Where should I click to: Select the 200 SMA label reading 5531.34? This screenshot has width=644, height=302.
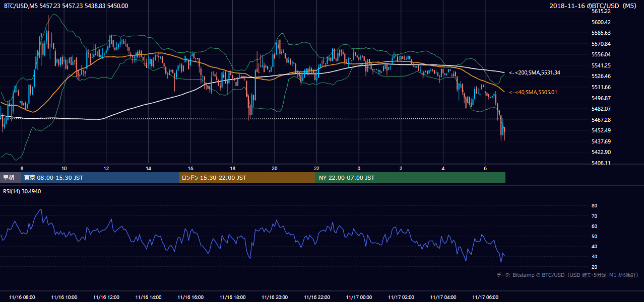click(534, 73)
